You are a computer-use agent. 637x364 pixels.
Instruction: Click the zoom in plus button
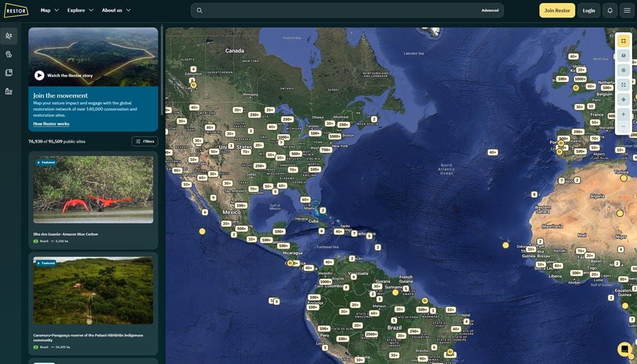coord(623,114)
